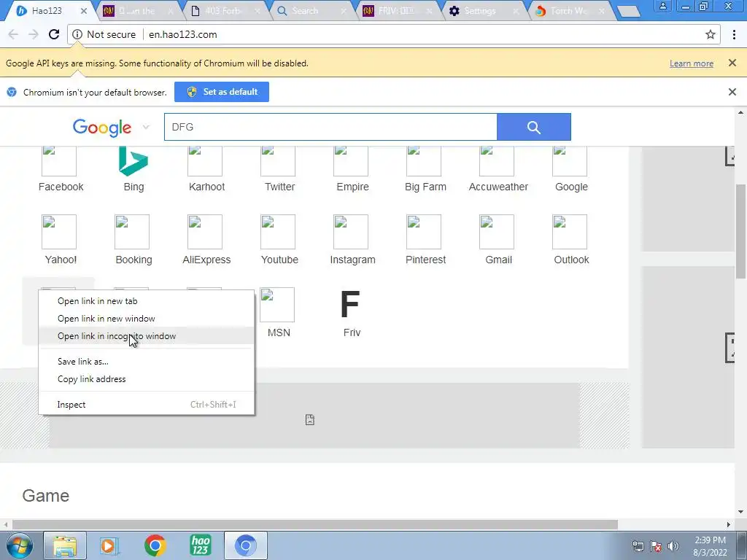Open media player from taskbar
This screenshot has height=560, width=747.
(x=109, y=545)
